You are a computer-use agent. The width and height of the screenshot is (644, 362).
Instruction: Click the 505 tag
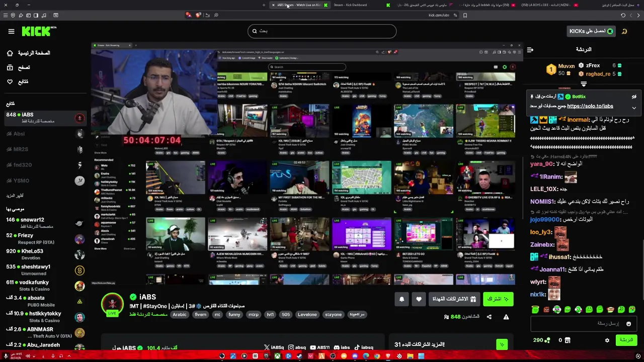[286, 315]
